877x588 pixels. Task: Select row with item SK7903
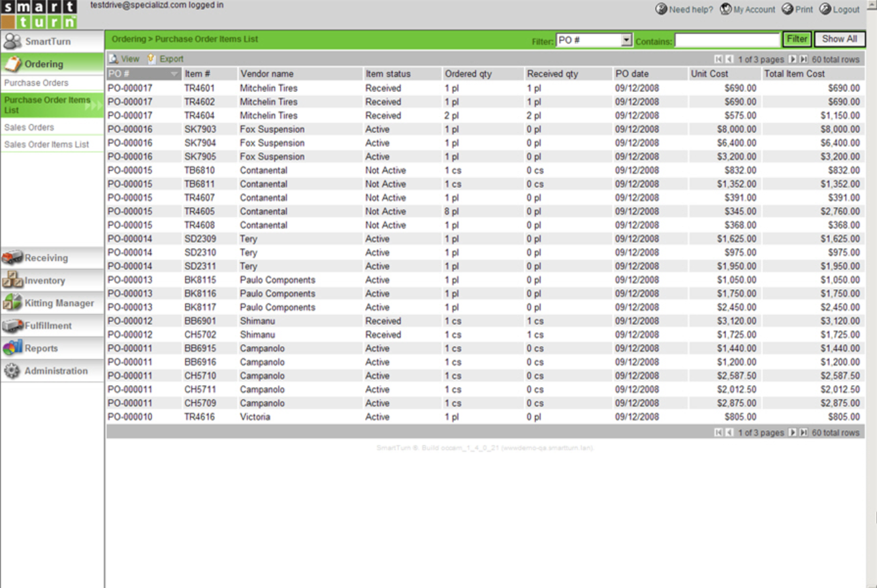[485, 129]
